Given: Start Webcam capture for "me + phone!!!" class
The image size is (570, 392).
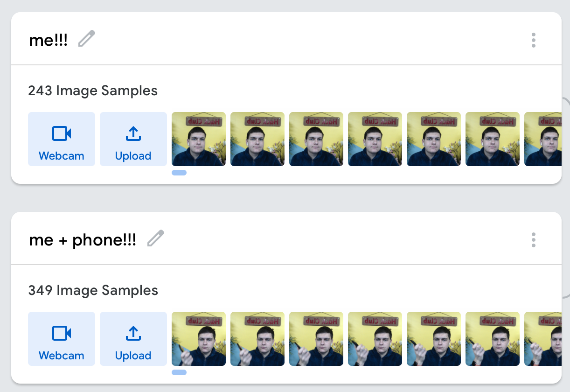Looking at the screenshot, I should tap(62, 339).
